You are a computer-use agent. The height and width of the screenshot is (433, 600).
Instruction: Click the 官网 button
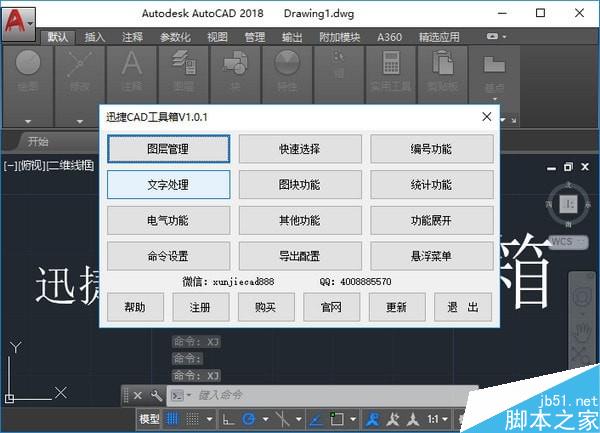tap(331, 307)
